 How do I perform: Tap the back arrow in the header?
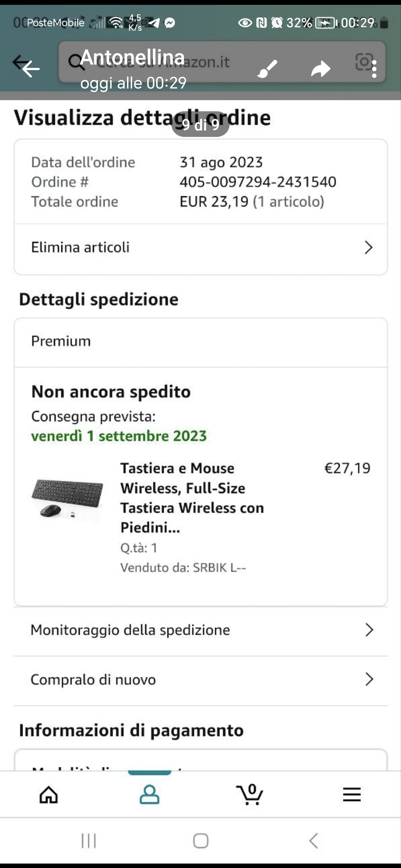click(30, 69)
